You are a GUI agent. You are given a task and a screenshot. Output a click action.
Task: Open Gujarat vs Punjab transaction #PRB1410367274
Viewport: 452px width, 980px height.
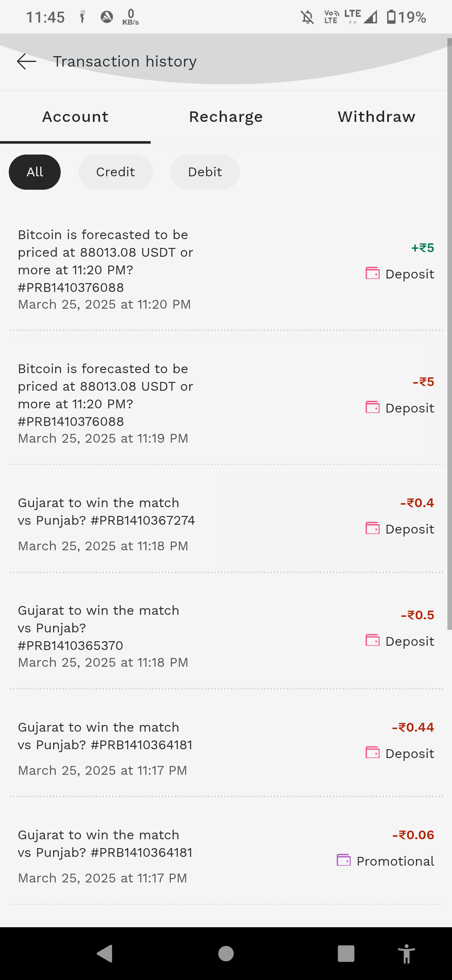coord(106,524)
